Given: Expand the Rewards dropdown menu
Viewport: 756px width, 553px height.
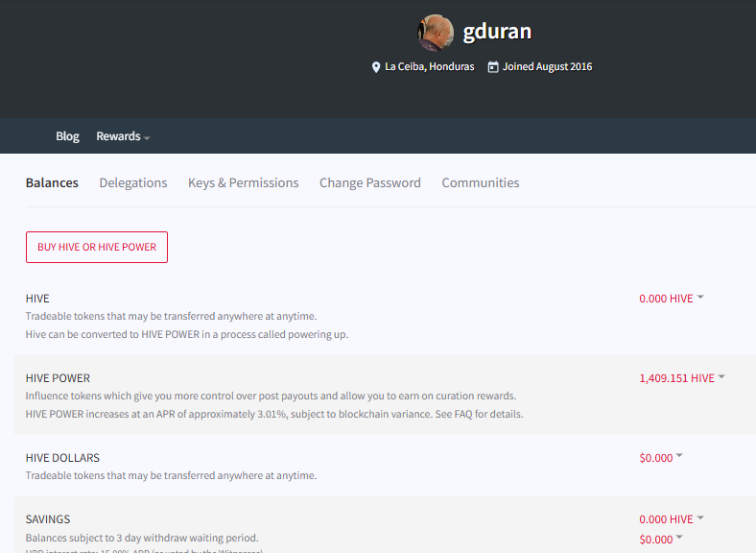Looking at the screenshot, I should 123,136.
